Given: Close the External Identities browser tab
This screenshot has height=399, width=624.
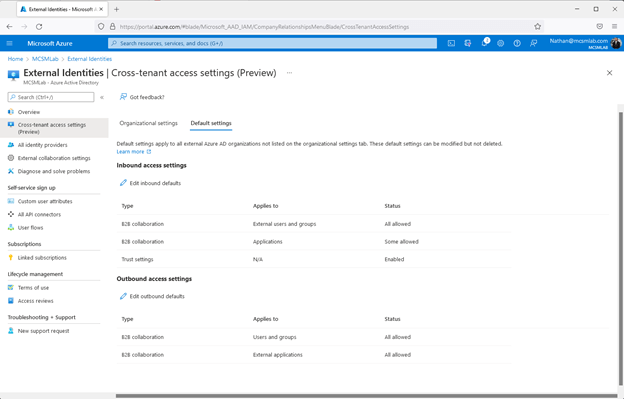Looking at the screenshot, I should [101, 9].
